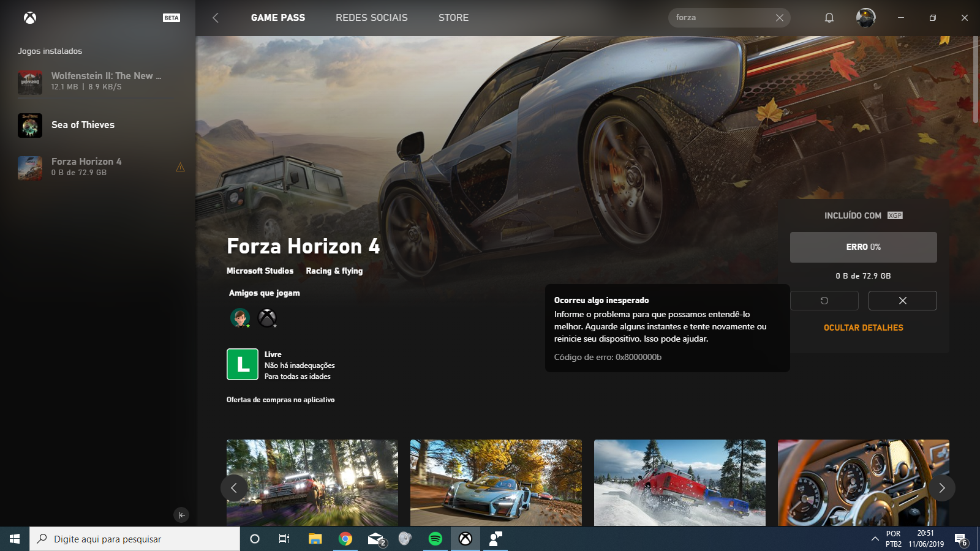Switch to the GAME PASS tab
Viewport: 980px width, 551px height.
tap(278, 18)
